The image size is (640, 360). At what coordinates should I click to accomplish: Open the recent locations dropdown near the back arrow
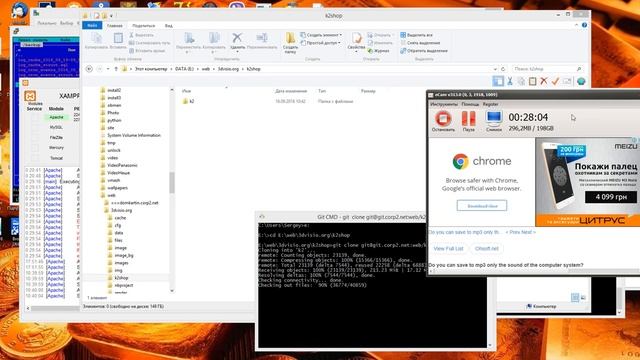click(x=108, y=69)
